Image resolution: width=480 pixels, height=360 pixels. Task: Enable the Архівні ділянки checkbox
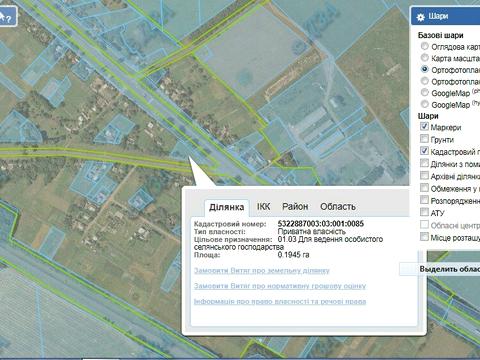[x=424, y=175]
